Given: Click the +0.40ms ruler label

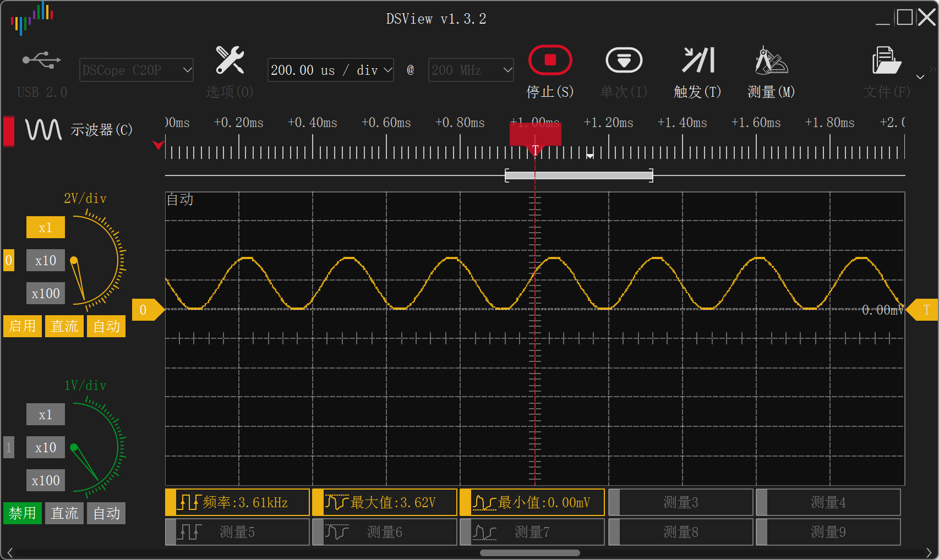Looking at the screenshot, I should click(x=313, y=123).
